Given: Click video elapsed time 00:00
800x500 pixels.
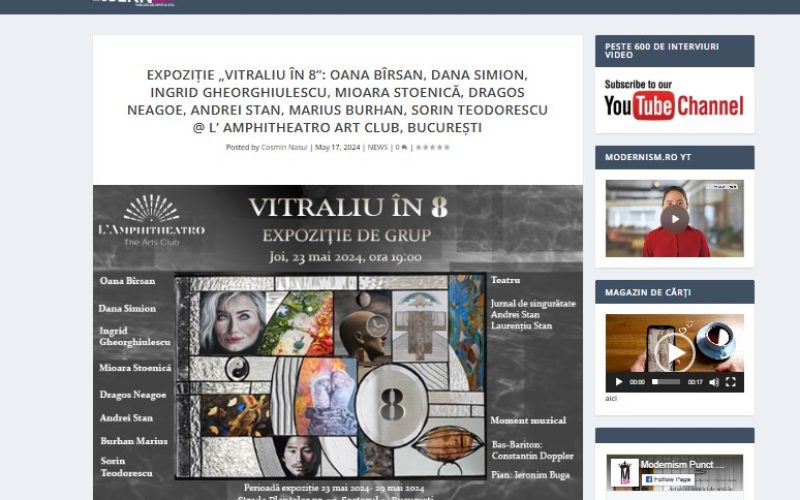Looking at the screenshot, I should 637,382.
